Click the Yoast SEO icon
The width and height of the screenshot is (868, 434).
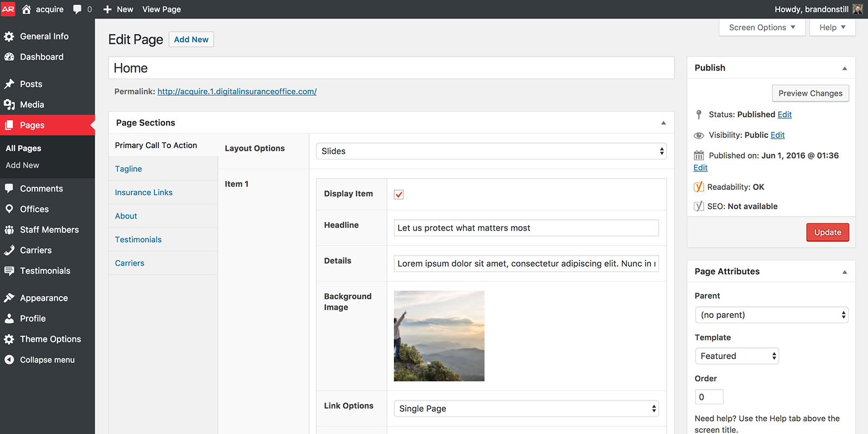click(699, 206)
